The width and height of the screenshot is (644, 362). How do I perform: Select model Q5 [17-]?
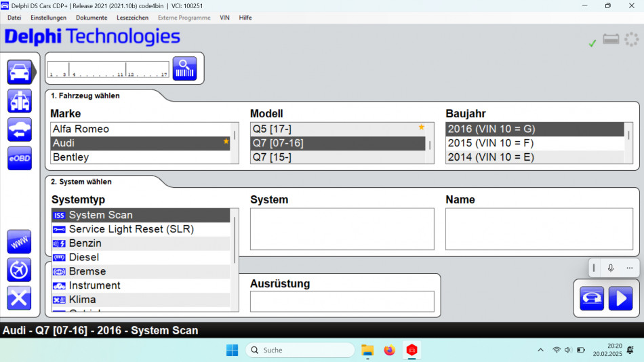(x=338, y=129)
